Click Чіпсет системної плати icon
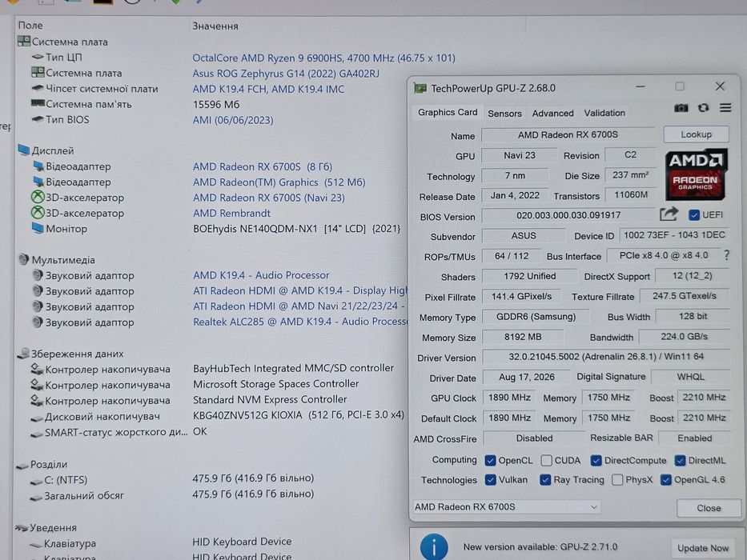 tap(38, 88)
